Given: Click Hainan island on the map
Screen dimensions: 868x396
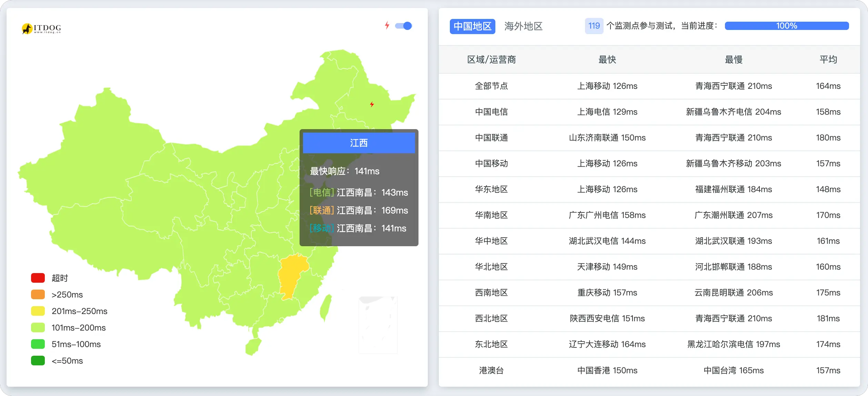Looking at the screenshot, I should click(x=253, y=346).
